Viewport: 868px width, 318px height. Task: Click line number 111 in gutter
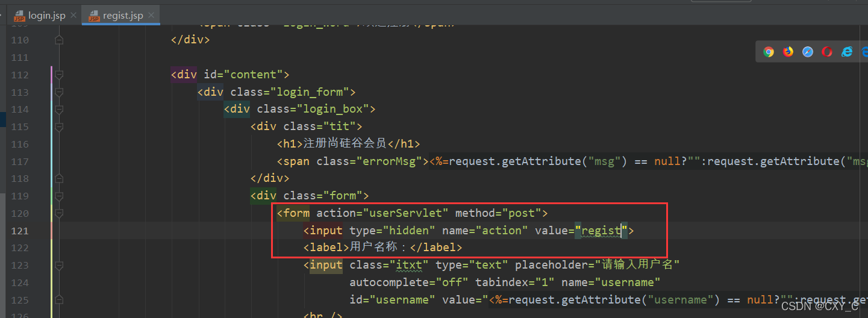[x=20, y=57]
